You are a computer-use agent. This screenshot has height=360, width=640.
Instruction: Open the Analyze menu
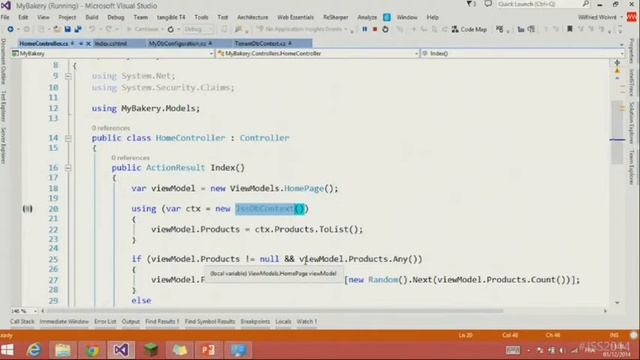(x=367, y=17)
